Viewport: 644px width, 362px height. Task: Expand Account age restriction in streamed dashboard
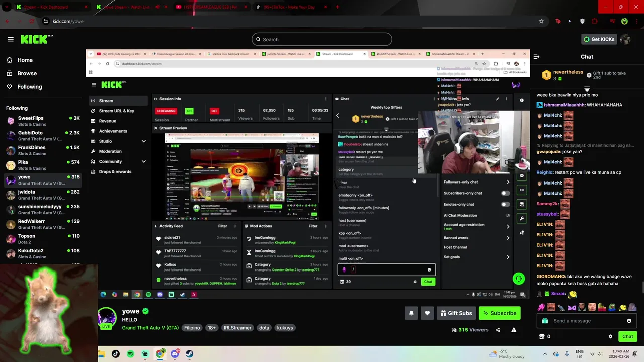(x=508, y=226)
